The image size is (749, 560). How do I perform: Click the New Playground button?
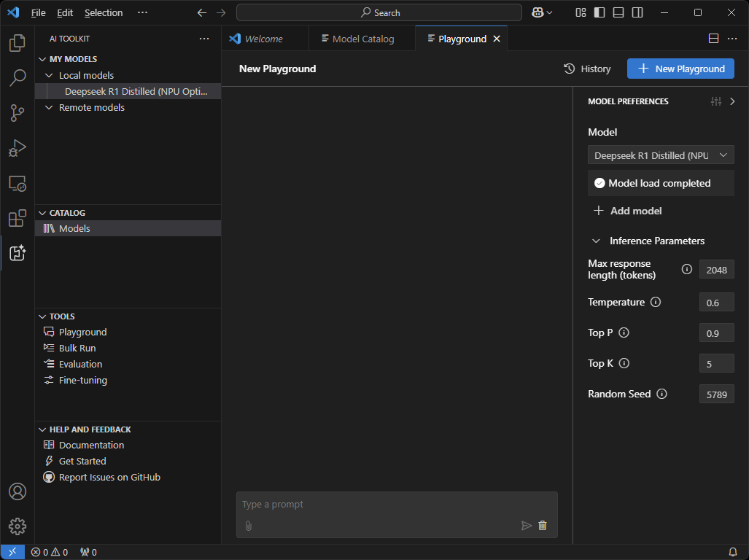coord(680,69)
